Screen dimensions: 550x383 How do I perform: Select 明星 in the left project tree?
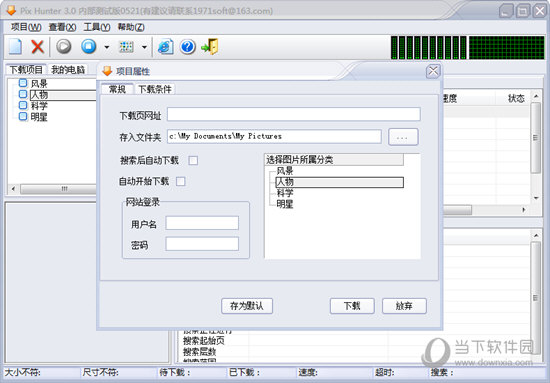pos(39,117)
